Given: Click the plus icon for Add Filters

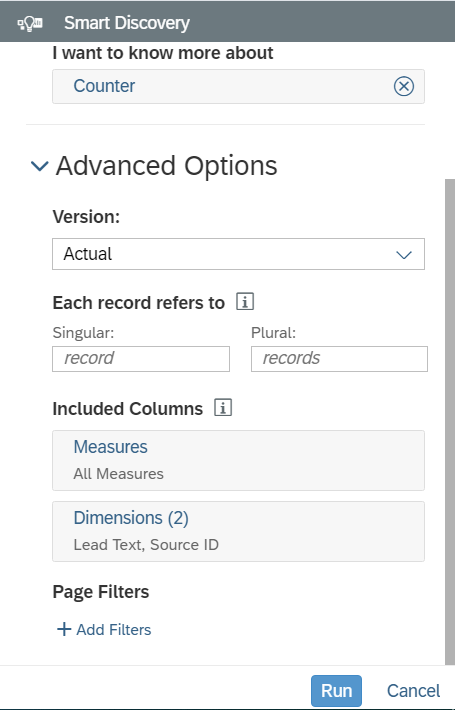Looking at the screenshot, I should tap(64, 629).
